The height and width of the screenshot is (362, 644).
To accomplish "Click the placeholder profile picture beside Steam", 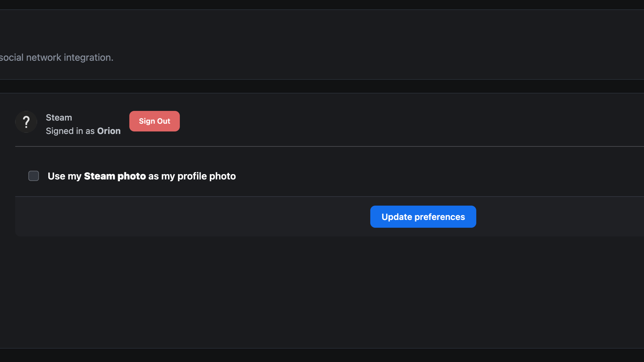I will [26, 122].
